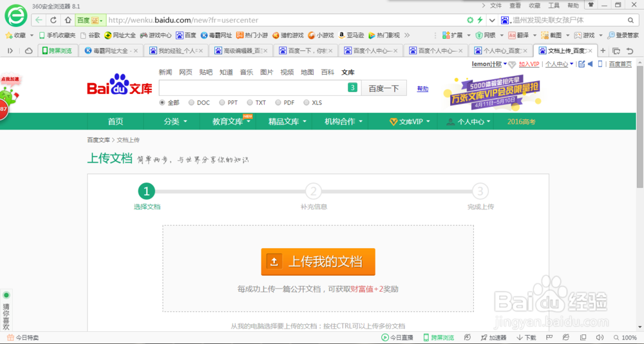Click 今日特卖 in status bar
The height and width of the screenshot is (344, 644).
click(23, 338)
